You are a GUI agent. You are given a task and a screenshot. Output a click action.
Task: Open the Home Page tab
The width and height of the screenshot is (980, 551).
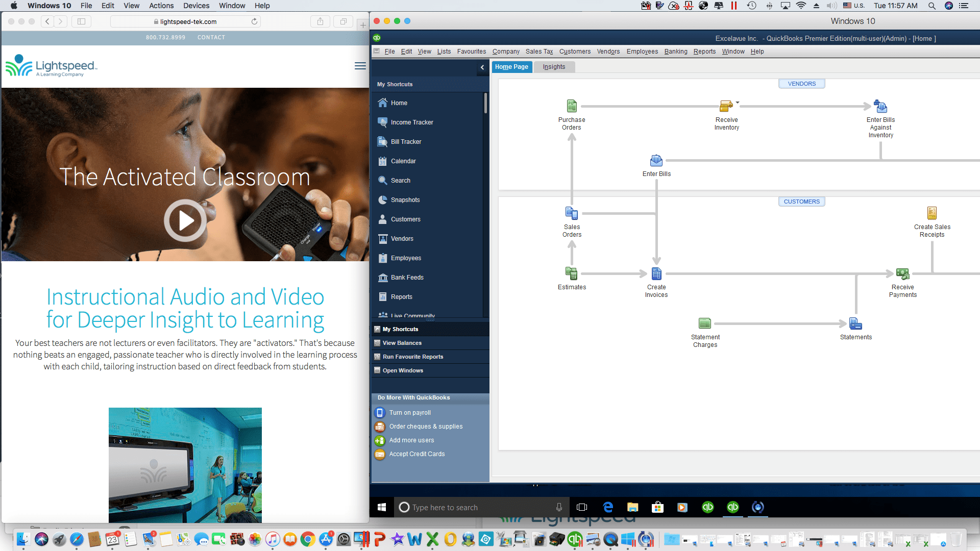point(511,67)
